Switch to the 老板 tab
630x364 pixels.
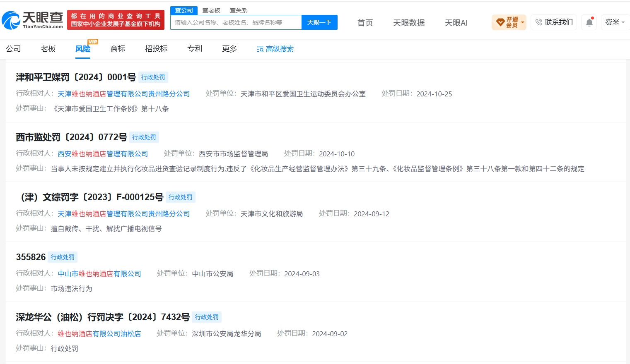[48, 49]
